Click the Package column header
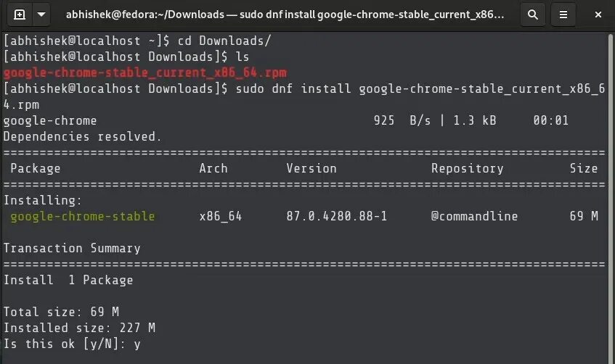 pos(36,168)
